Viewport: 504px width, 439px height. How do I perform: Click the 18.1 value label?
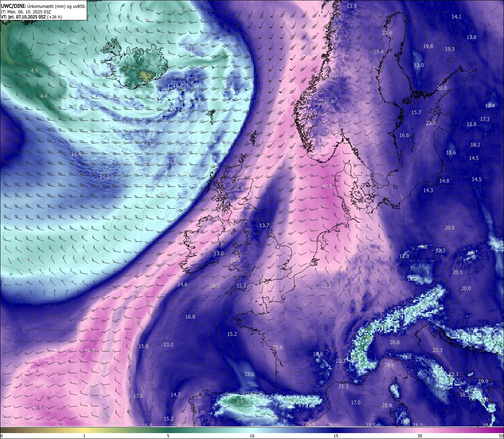click(x=475, y=144)
